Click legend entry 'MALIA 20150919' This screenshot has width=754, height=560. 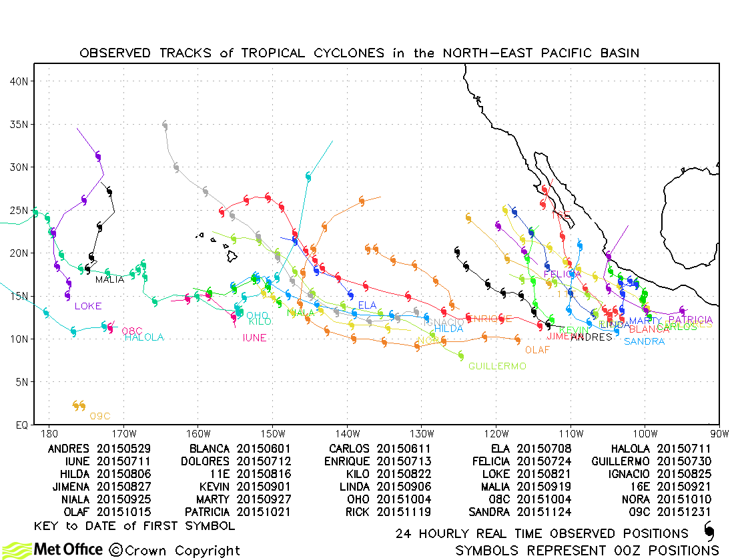(x=526, y=487)
